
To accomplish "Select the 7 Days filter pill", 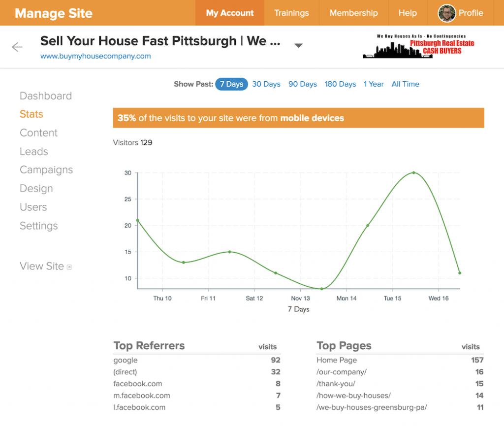I will 231,84.
